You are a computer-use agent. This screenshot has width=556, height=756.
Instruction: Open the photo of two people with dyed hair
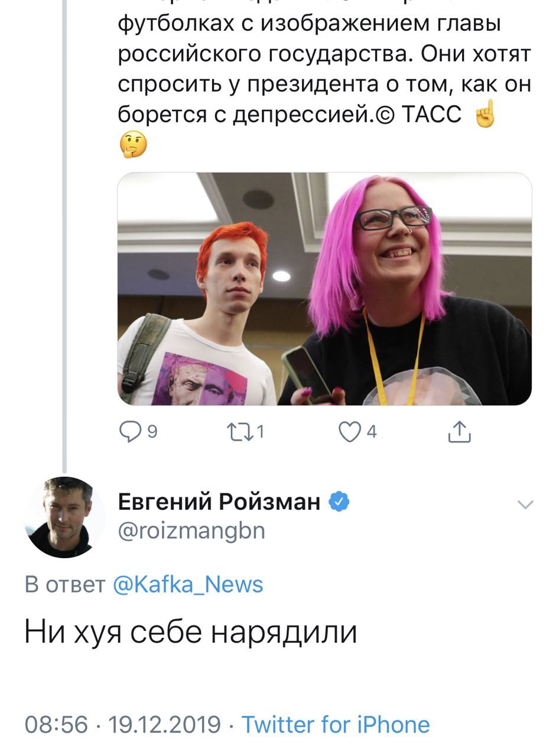click(324, 289)
